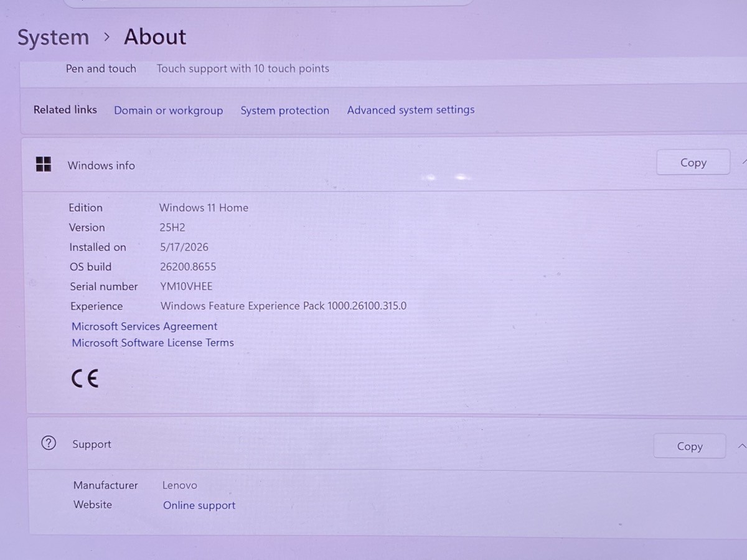747x560 pixels.
Task: Open the Online support website link
Action: (199, 505)
